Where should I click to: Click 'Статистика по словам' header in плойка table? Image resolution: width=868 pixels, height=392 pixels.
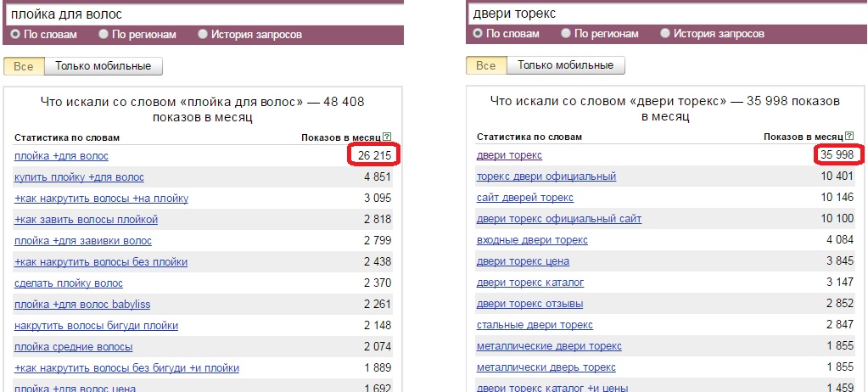tap(67, 137)
